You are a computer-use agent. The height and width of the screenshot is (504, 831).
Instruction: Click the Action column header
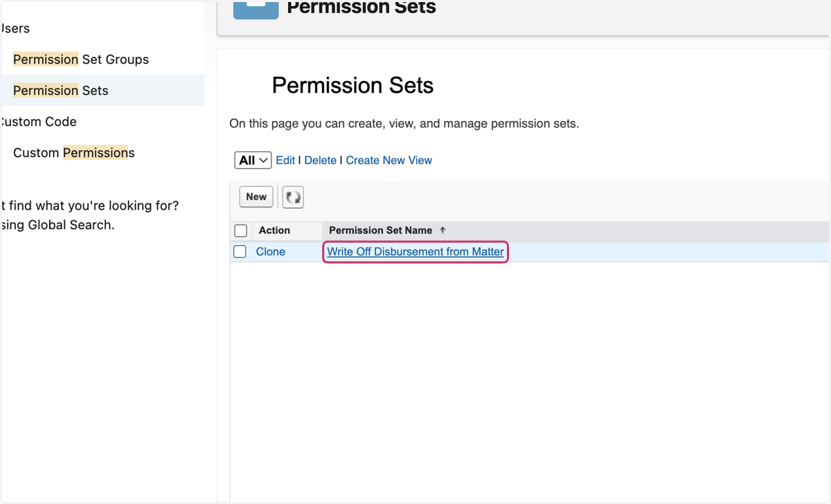[274, 230]
